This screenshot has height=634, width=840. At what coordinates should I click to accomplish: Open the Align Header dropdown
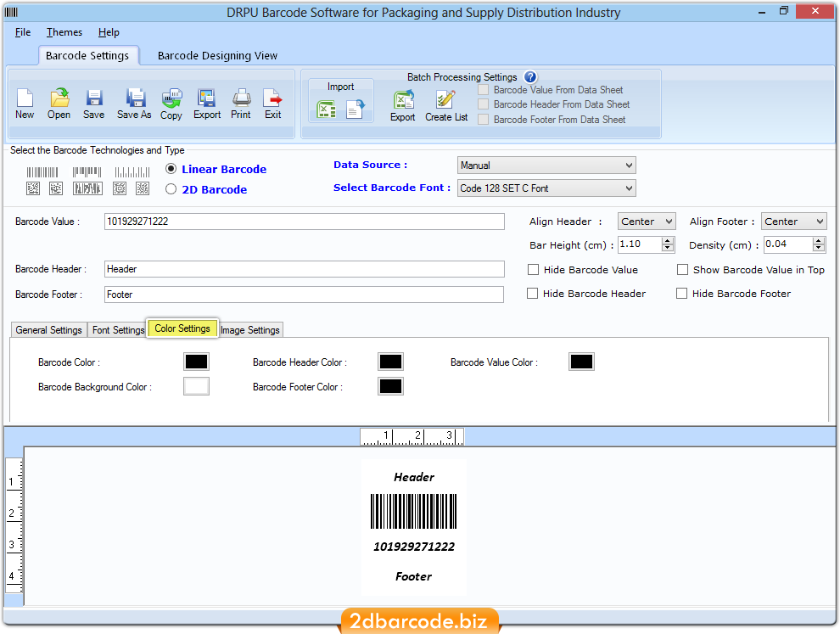tap(647, 222)
